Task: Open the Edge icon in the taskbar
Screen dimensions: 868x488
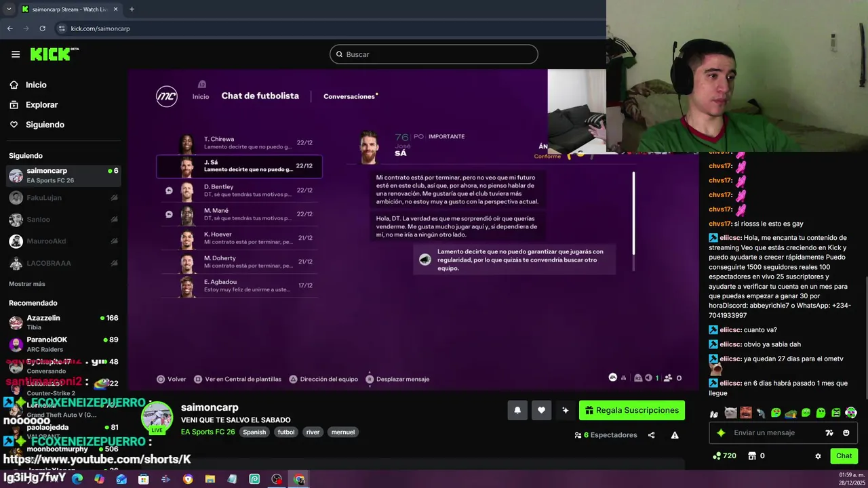Action: pyautogui.click(x=77, y=479)
